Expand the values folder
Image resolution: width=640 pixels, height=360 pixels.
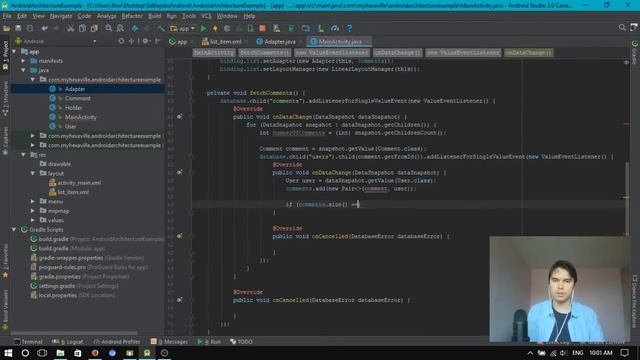tap(33, 220)
